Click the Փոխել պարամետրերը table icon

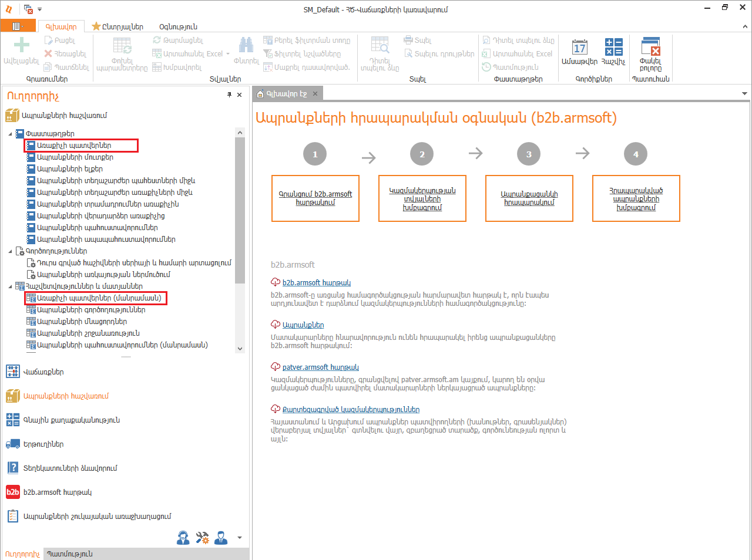(x=122, y=46)
